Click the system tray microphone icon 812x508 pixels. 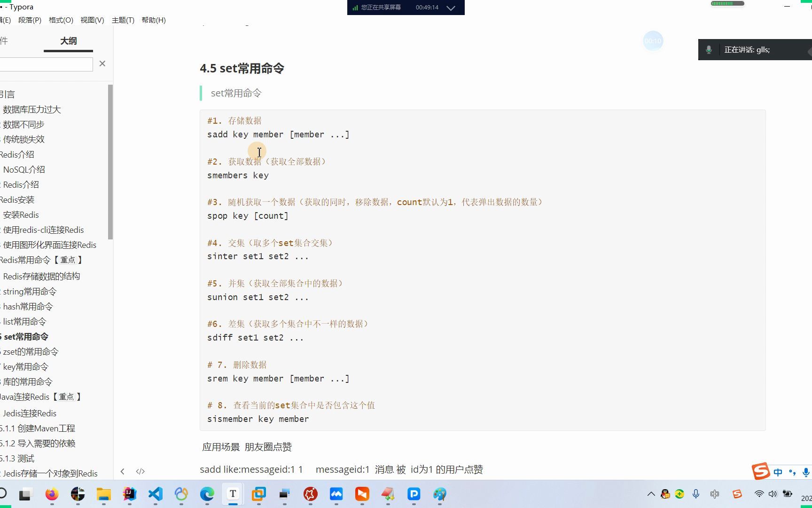(x=696, y=494)
